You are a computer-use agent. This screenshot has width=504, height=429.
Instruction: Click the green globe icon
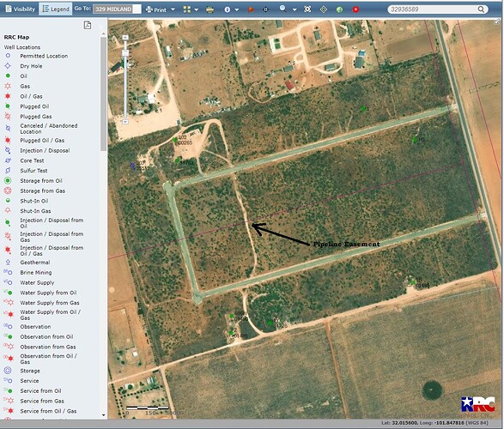click(x=340, y=9)
